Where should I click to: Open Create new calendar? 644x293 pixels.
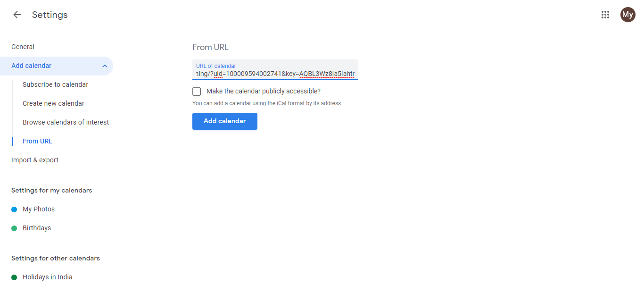point(54,103)
